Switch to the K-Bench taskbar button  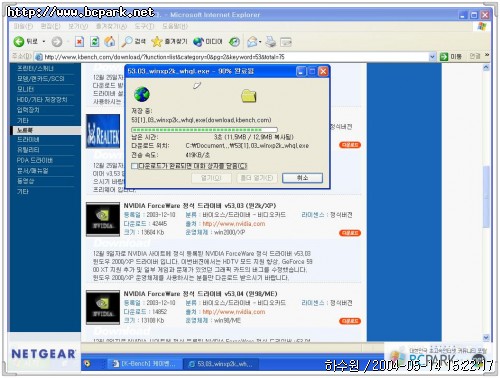point(145,364)
